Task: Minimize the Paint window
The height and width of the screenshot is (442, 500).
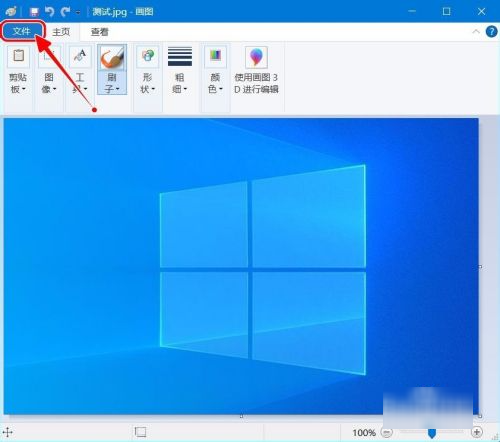Action: [x=412, y=11]
